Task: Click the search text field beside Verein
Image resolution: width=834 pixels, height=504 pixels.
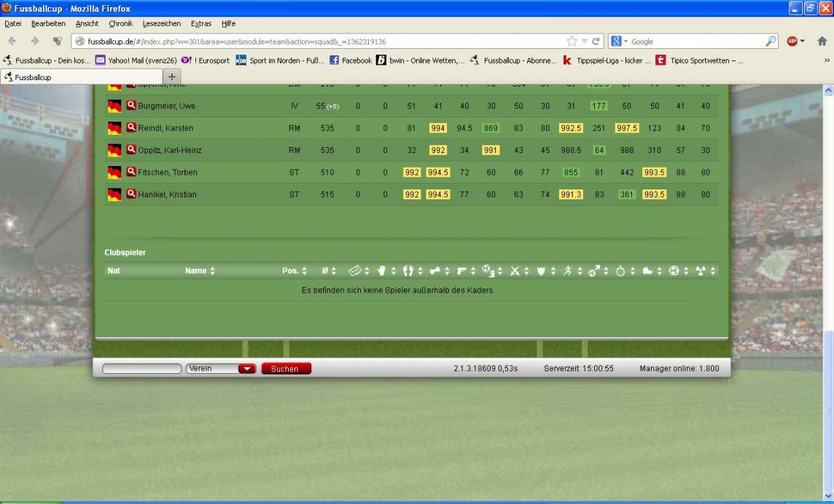Action: (141, 369)
